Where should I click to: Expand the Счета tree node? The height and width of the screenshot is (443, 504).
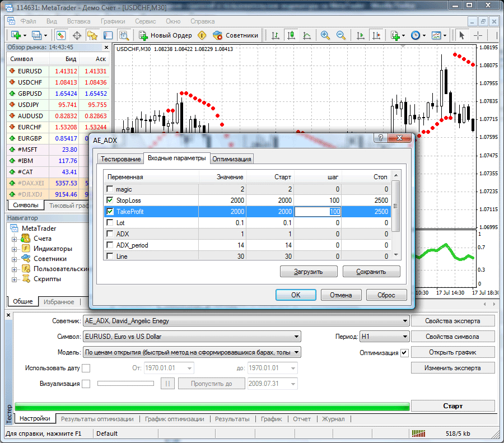coord(14,240)
